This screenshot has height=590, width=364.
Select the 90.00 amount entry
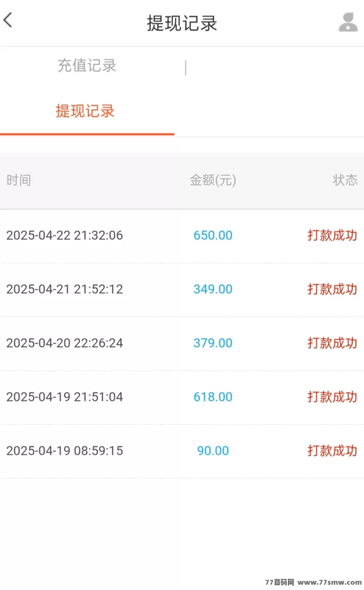pos(213,451)
